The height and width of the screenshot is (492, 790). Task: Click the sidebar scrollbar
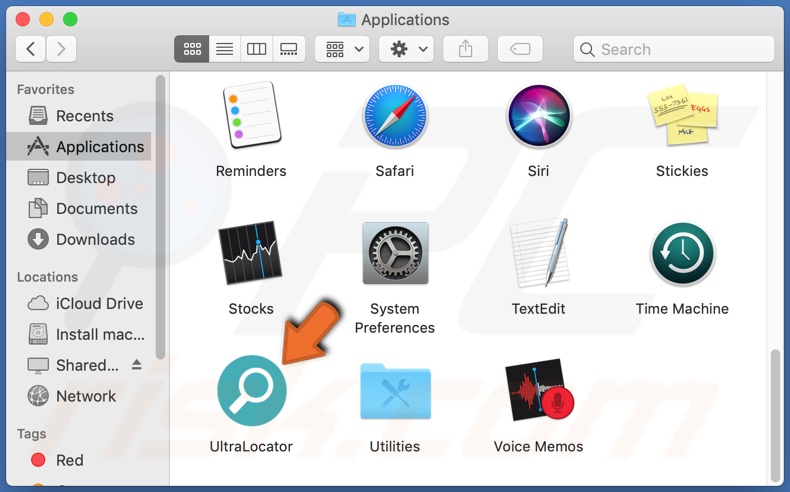click(160, 217)
